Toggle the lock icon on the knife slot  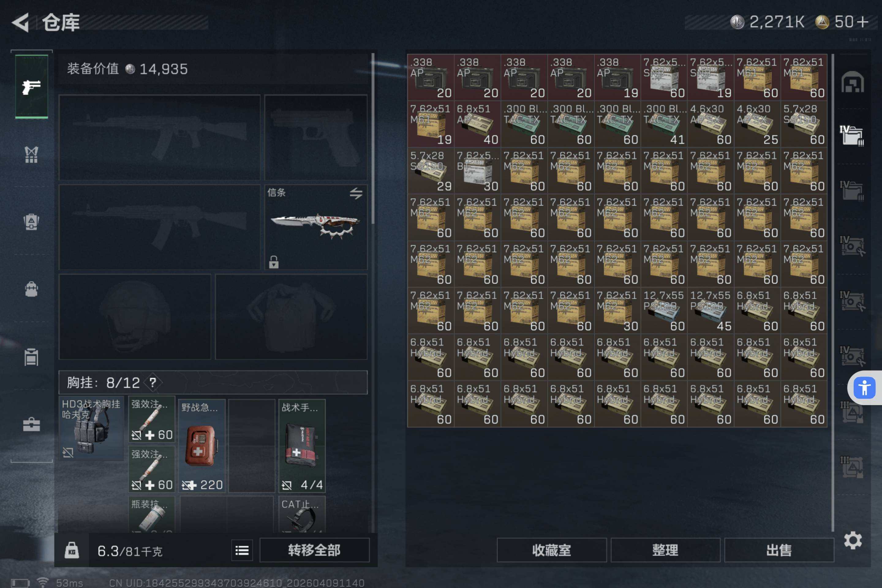click(274, 262)
